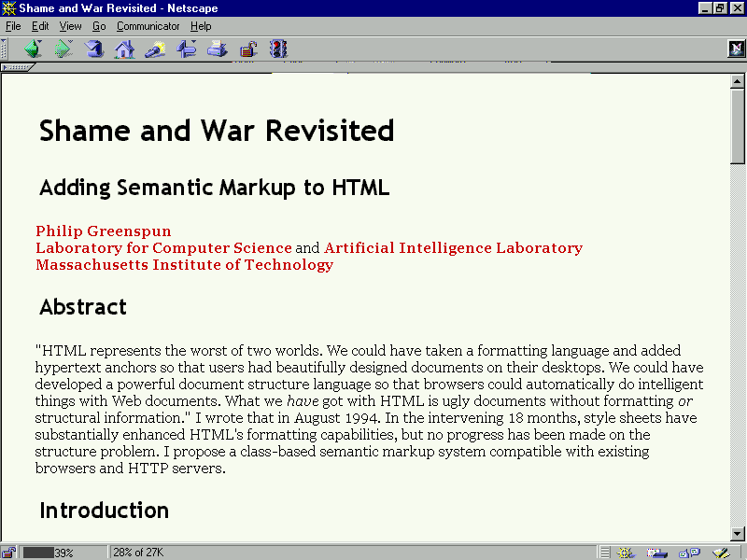Click the Back navigation arrow
Image resolution: width=747 pixels, height=560 pixels.
(34, 49)
